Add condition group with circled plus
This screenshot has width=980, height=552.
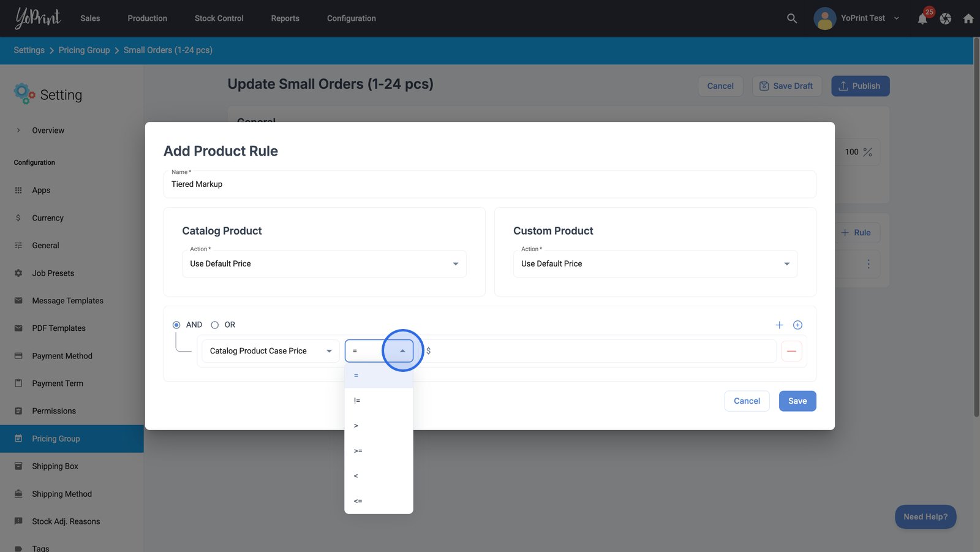point(797,325)
